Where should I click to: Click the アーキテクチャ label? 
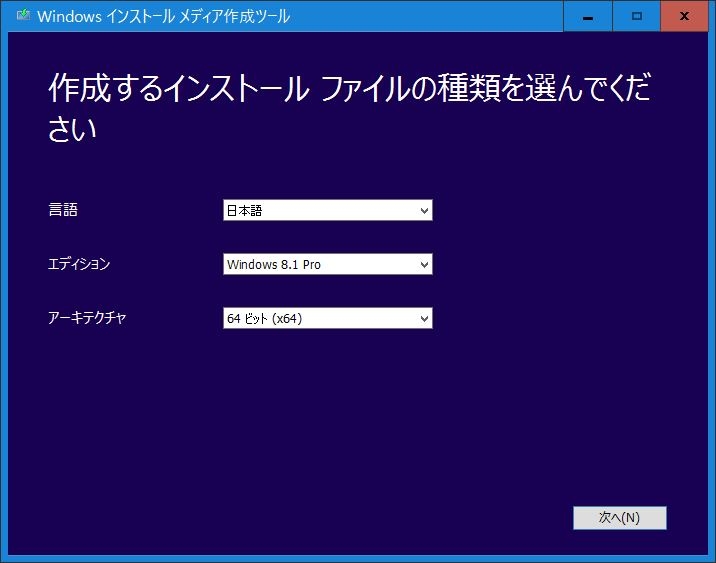point(87,317)
